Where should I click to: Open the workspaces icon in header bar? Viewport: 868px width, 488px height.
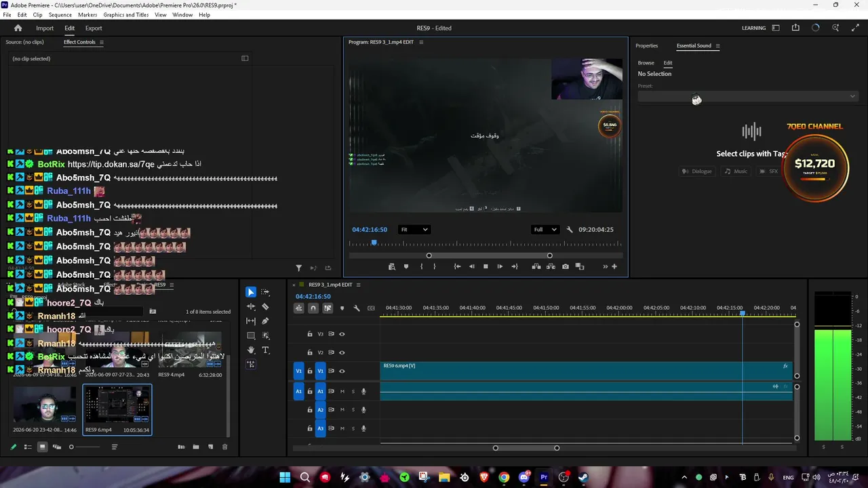[x=776, y=28]
